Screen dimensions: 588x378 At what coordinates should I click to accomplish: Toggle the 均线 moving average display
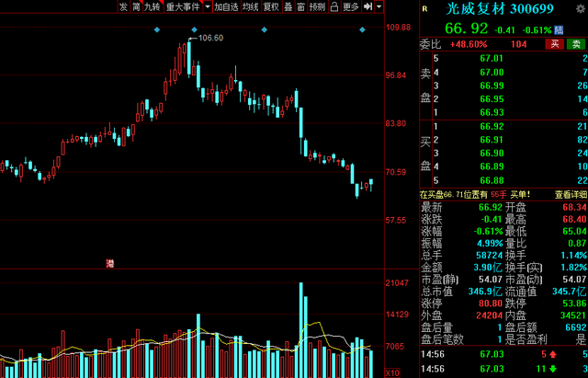(x=250, y=6)
